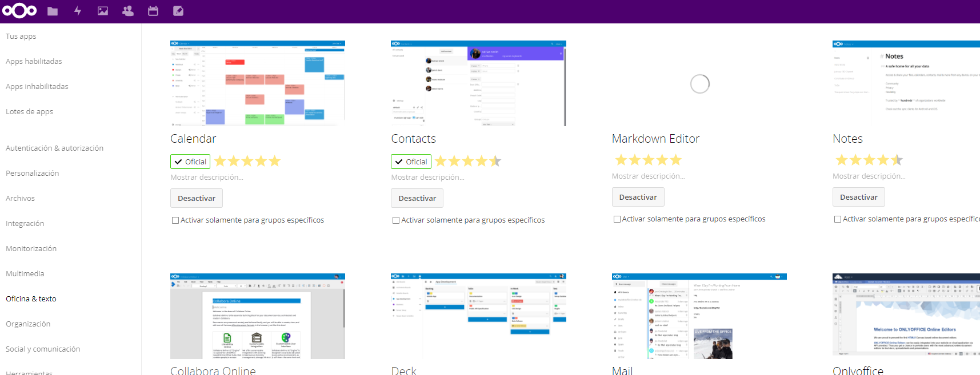This screenshot has width=980, height=375.
Task: Click Desactivar button for Calendar
Action: pyautogui.click(x=197, y=198)
